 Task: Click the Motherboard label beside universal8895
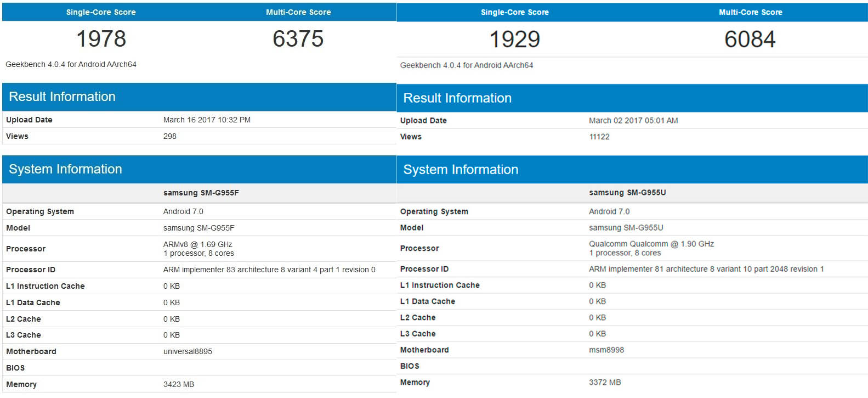pos(31,351)
